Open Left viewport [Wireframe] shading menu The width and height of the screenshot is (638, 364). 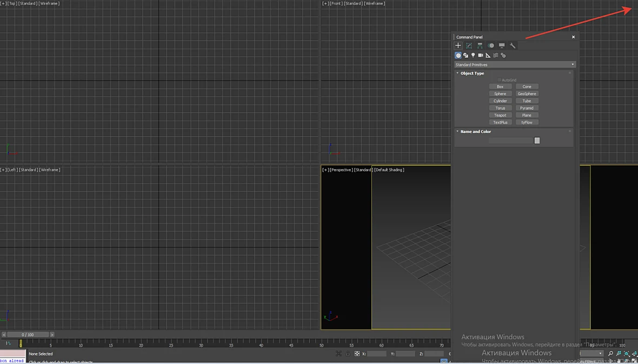pyautogui.click(x=50, y=170)
